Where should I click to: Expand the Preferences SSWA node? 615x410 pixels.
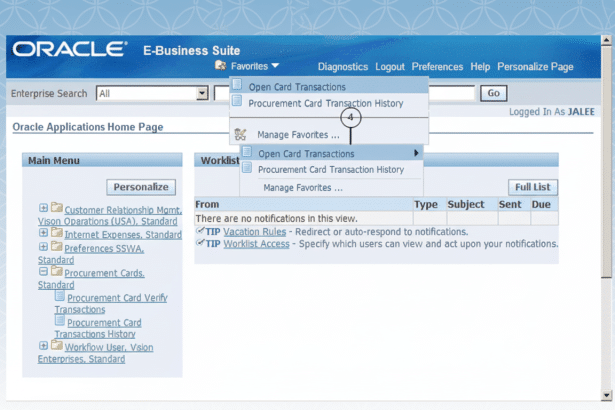tap(43, 247)
